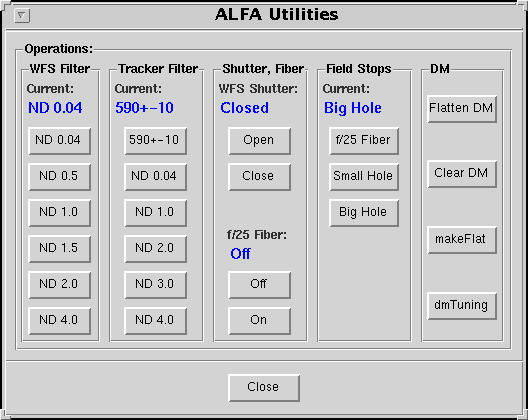Click the Flatten DM button

pos(462,109)
